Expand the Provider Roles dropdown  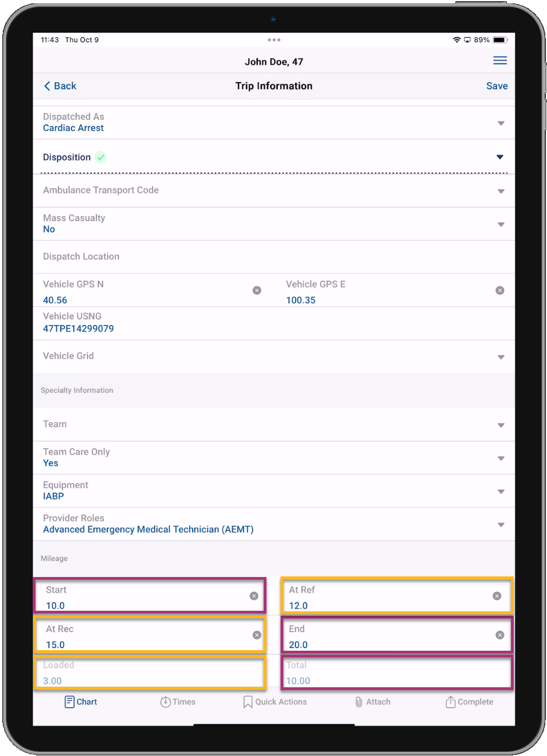pyautogui.click(x=500, y=525)
